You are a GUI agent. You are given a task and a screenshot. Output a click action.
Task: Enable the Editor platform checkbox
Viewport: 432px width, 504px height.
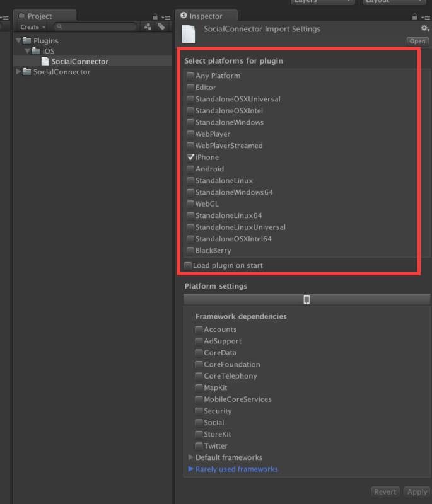tap(190, 88)
